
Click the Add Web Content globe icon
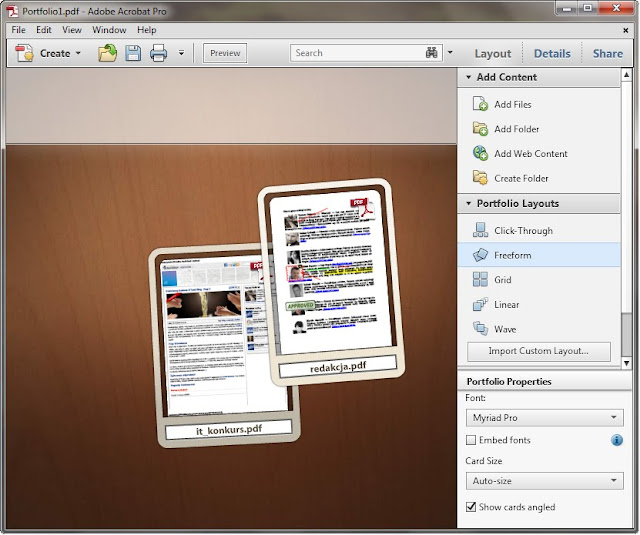pos(480,153)
